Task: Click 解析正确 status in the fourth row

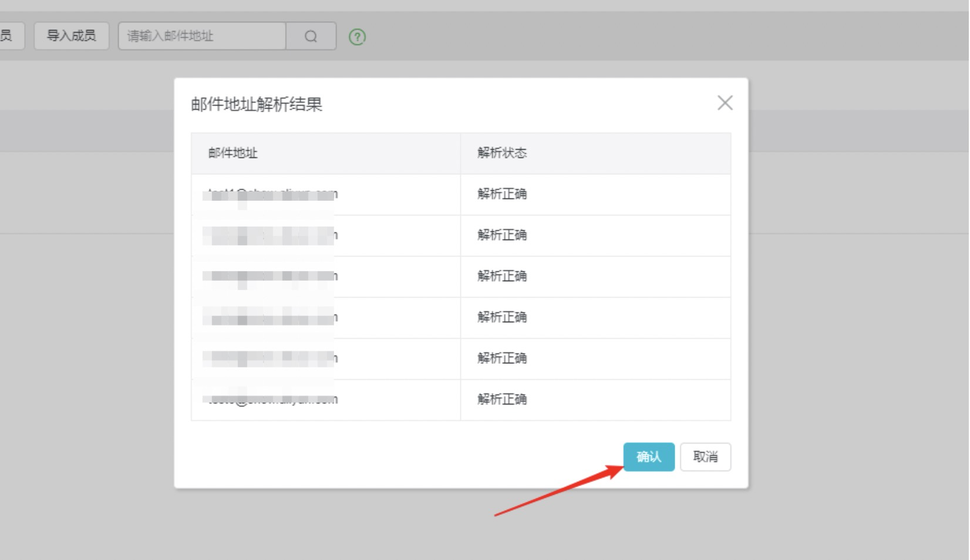Action: (502, 318)
